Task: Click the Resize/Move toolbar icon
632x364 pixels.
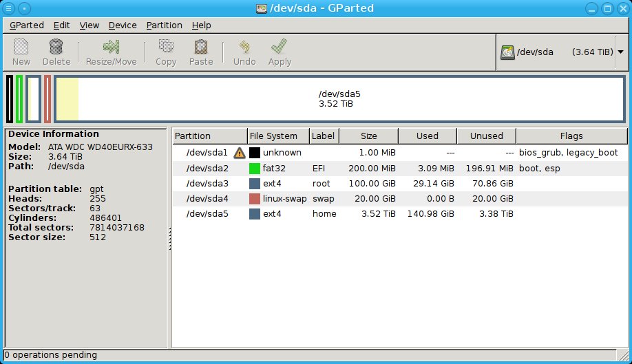Action: point(111,47)
